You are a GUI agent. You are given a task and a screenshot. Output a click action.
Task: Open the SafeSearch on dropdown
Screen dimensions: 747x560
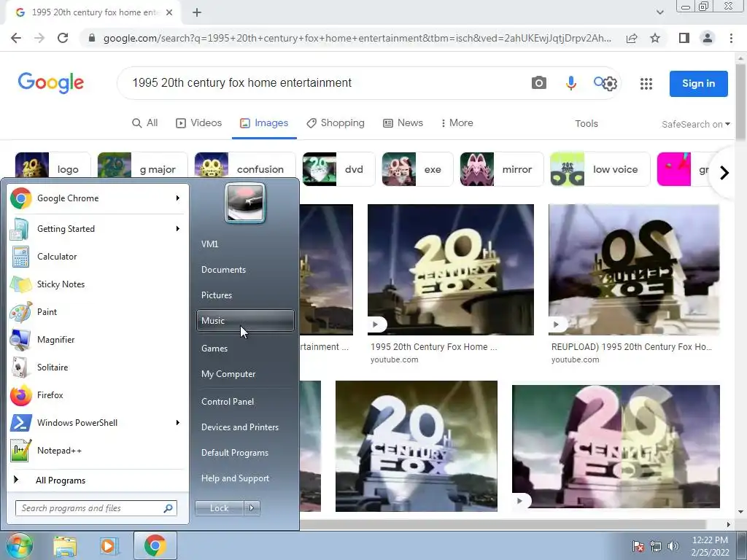click(695, 124)
